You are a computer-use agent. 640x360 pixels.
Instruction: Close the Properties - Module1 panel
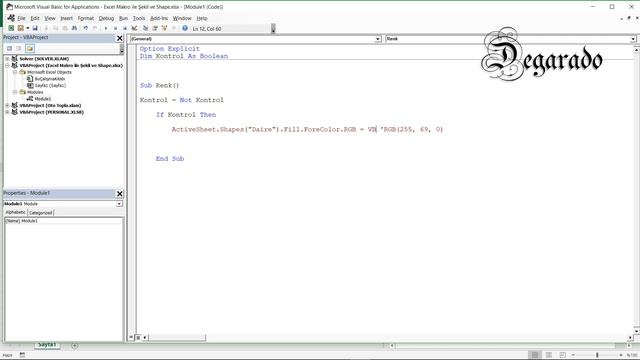pyautogui.click(x=120, y=193)
